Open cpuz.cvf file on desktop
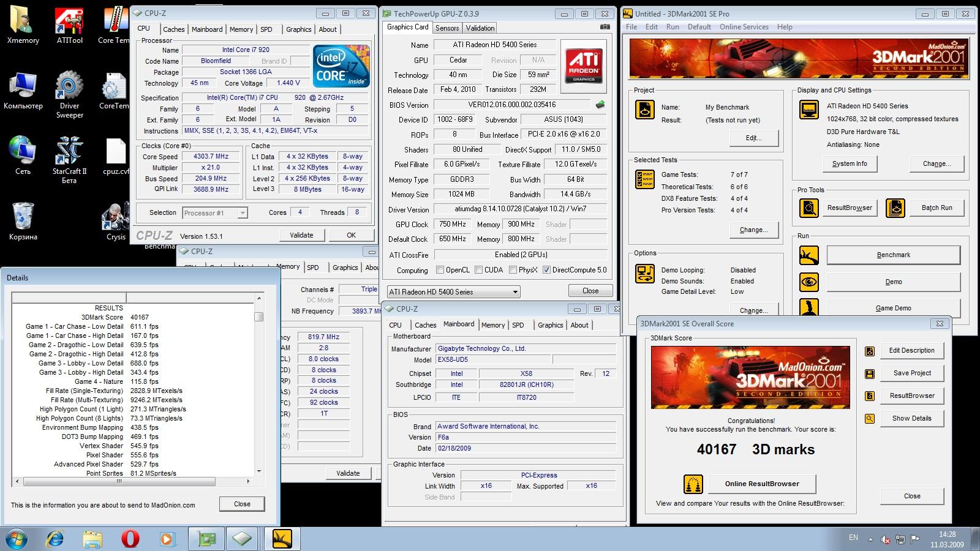The height and width of the screenshot is (551, 980). 116,156
